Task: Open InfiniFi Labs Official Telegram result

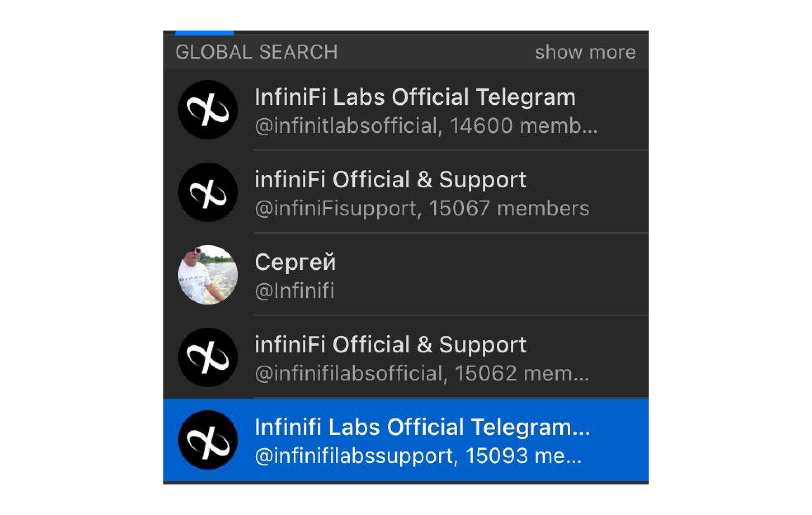Action: [x=415, y=97]
